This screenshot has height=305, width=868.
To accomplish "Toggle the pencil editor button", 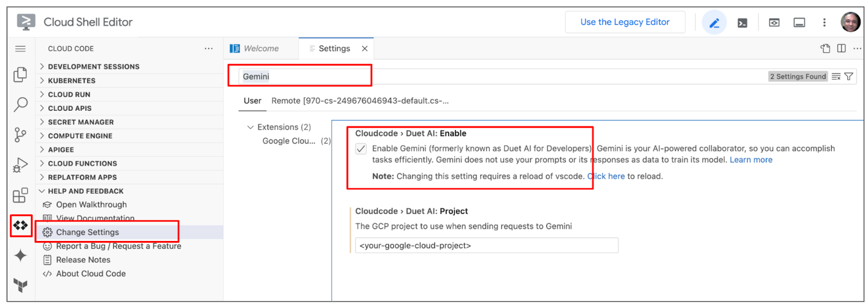I will 714,23.
